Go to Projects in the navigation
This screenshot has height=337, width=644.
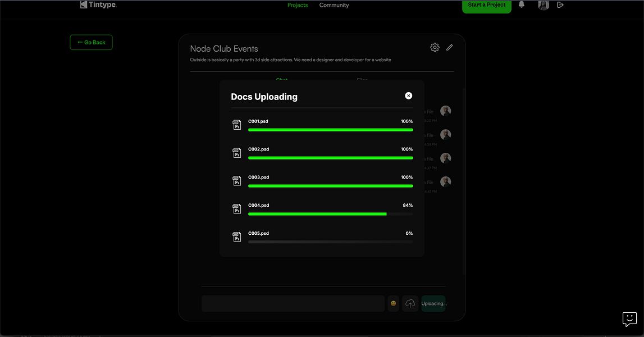298,5
